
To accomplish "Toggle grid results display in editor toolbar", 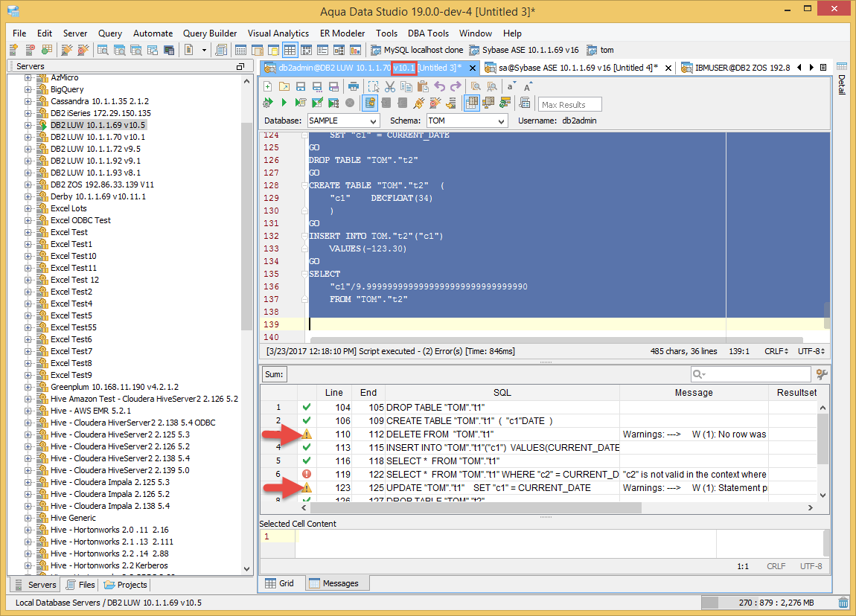I will pyautogui.click(x=472, y=102).
